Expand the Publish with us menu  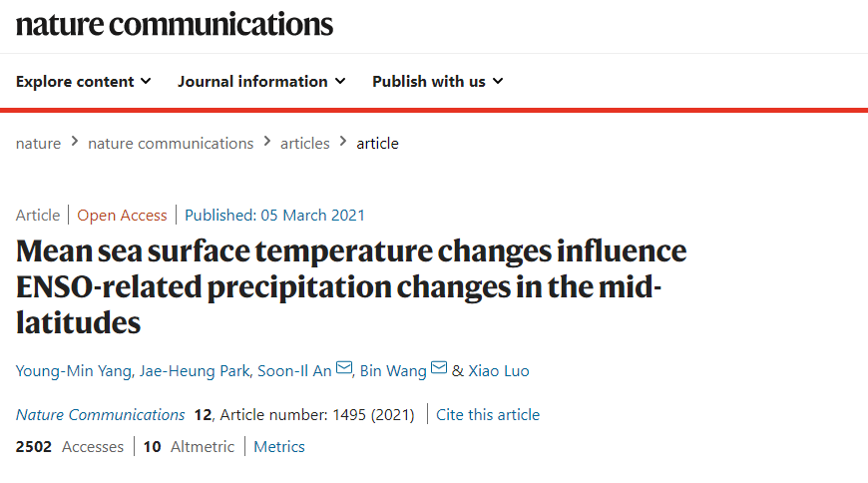coord(437,82)
